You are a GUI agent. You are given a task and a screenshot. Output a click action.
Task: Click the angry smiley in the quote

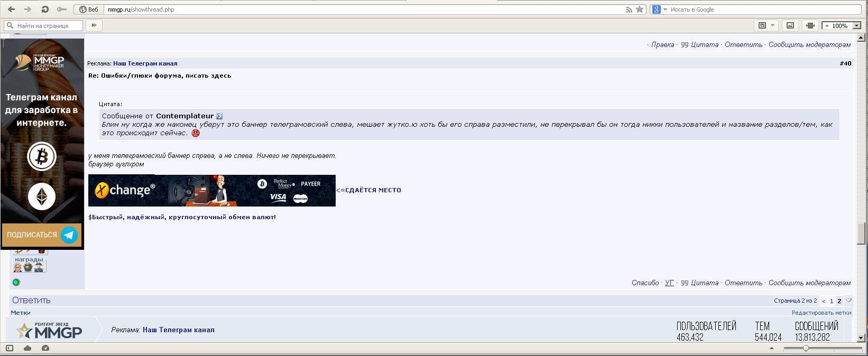coord(196,133)
